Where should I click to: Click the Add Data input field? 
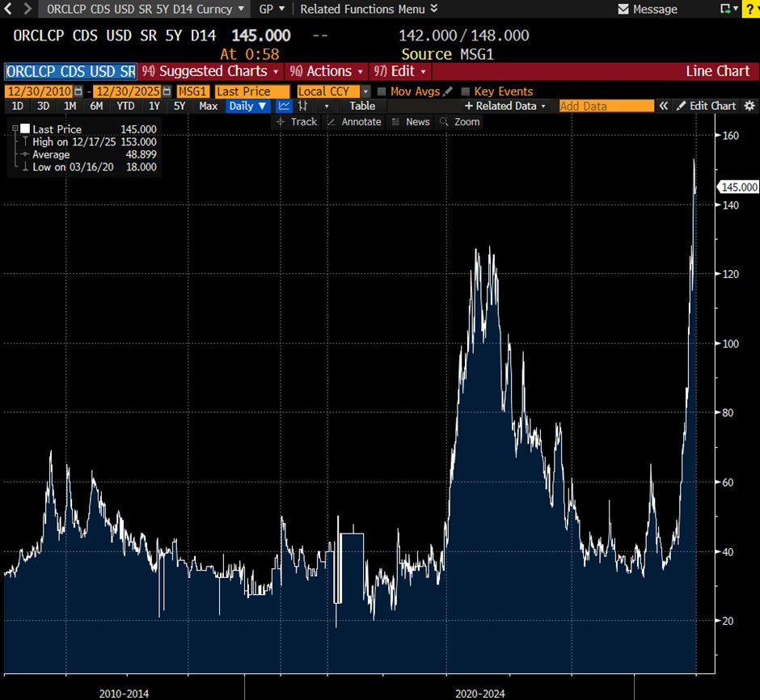click(x=606, y=106)
